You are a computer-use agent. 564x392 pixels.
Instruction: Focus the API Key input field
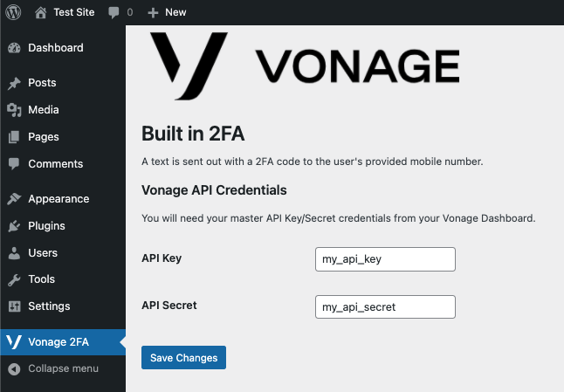point(385,259)
